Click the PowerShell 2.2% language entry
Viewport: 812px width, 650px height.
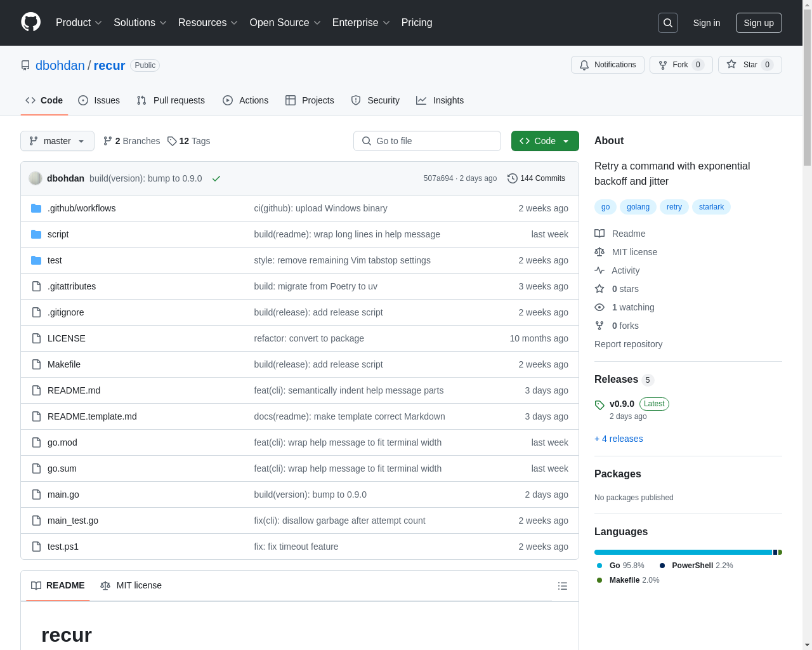point(696,566)
